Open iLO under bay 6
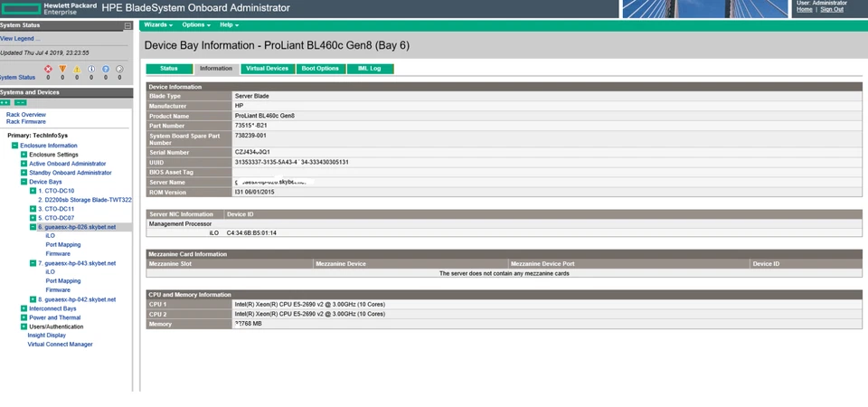Image resolution: width=868 pixels, height=407 pixels. click(x=51, y=236)
